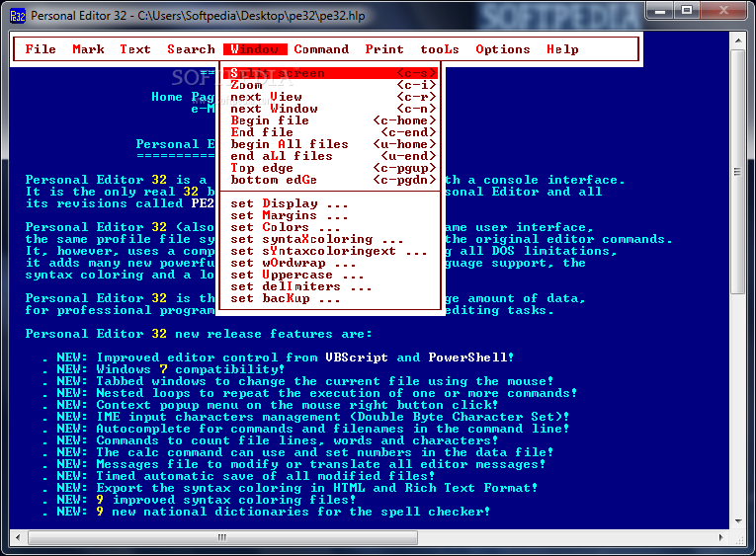Screen dimensions: 756x556
Task: Open the Search menu
Action: click(191, 49)
